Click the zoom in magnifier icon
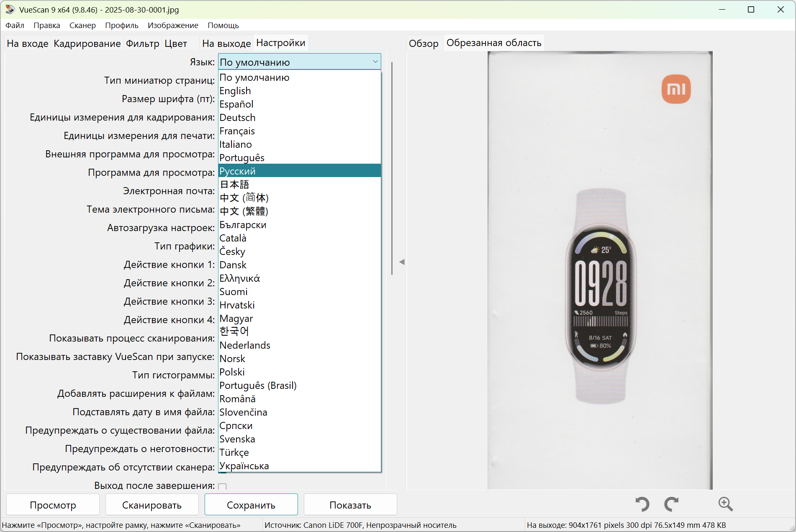The image size is (796, 532). pos(725,504)
